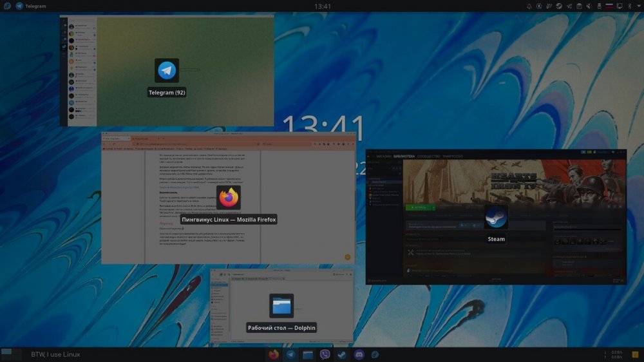Click the application launcher icon in top panel
The height and width of the screenshot is (362, 644).
coord(7,6)
